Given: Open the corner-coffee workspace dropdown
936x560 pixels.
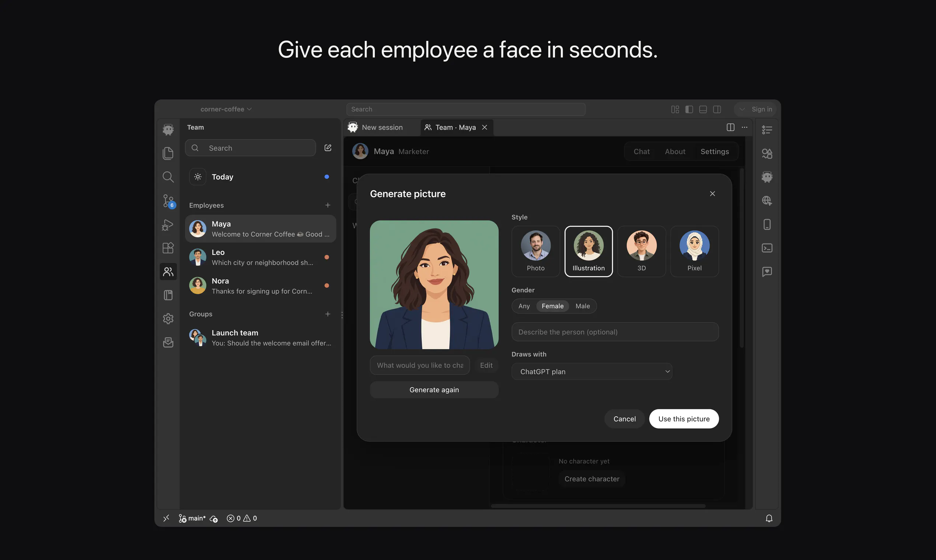Looking at the screenshot, I should 226,109.
